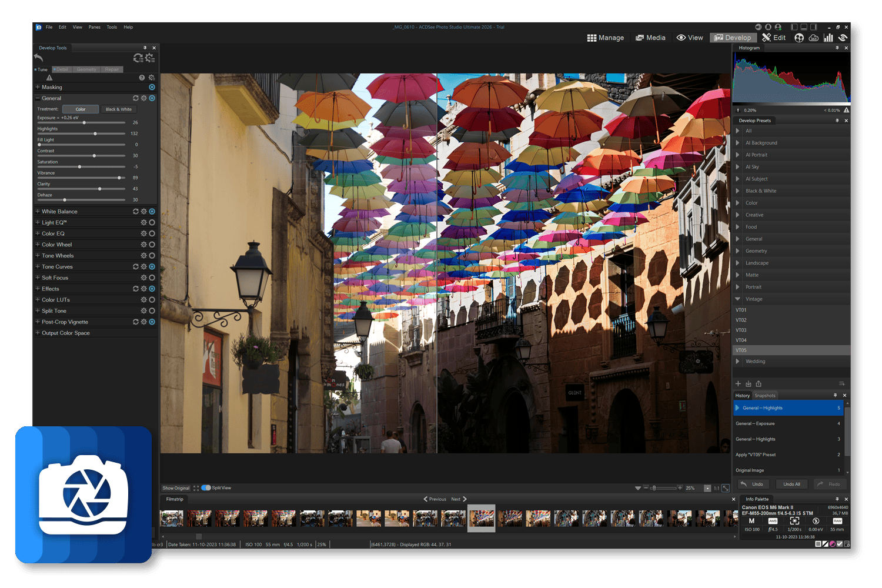882x588 pixels.
Task: Open the ACDSee 365 cloud icon
Action: tap(814, 38)
